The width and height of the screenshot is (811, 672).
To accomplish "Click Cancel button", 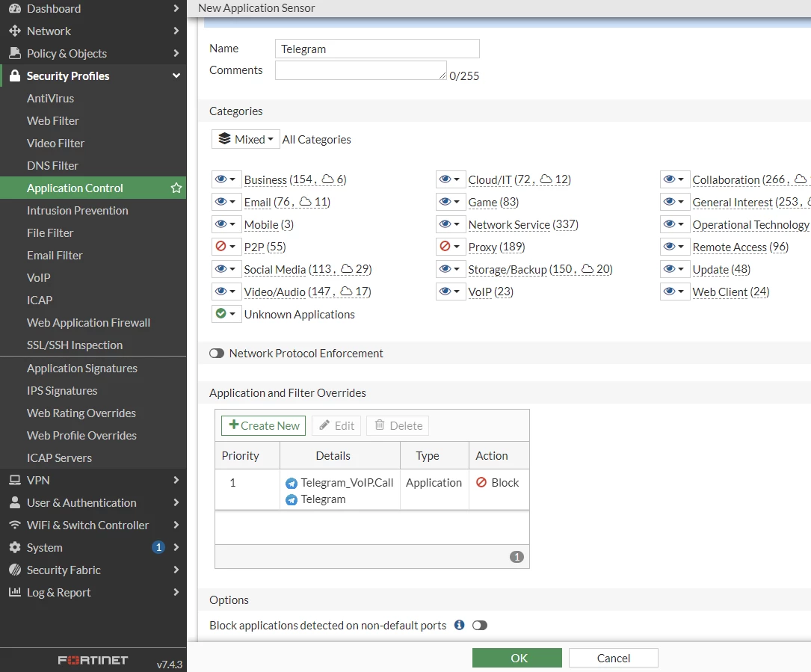I will 614,658.
